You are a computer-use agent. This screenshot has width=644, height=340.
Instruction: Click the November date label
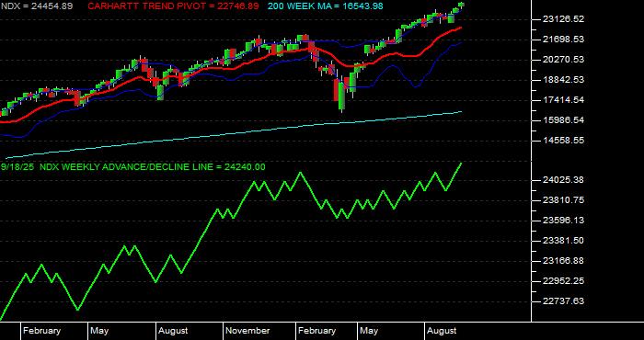point(248,331)
